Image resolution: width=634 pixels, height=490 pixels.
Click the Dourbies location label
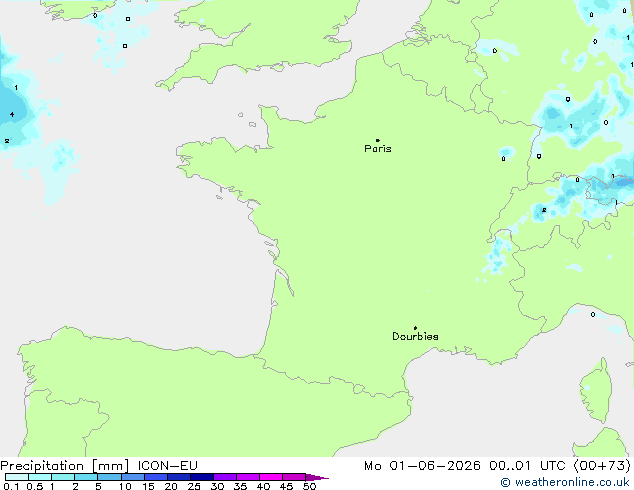tap(415, 336)
